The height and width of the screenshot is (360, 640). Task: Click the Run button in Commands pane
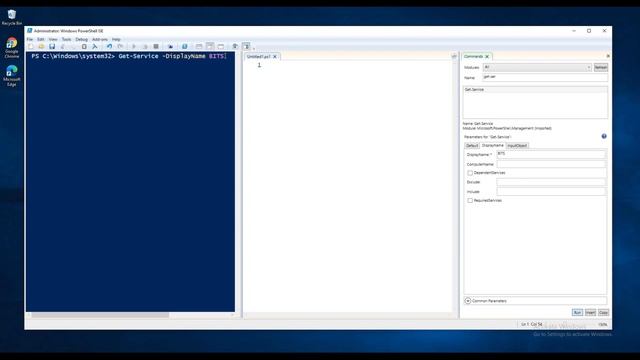pyautogui.click(x=577, y=313)
